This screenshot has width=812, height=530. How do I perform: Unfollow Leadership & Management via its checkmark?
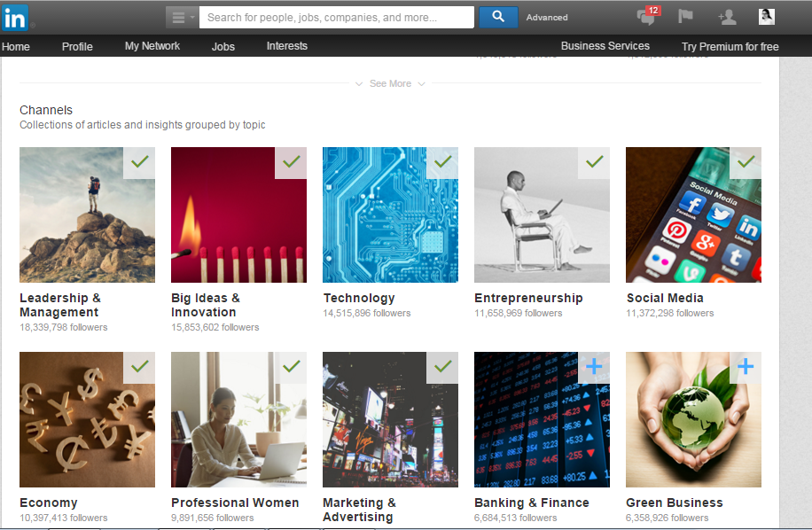tap(139, 162)
